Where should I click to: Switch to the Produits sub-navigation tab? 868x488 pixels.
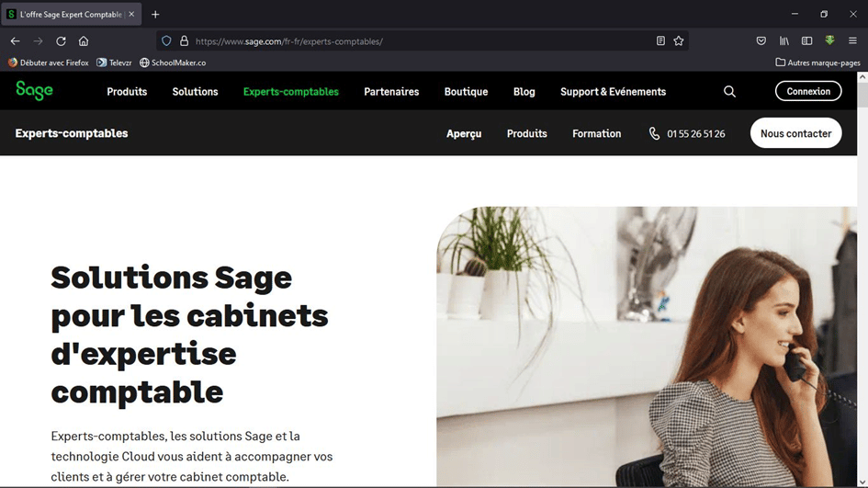[527, 133]
